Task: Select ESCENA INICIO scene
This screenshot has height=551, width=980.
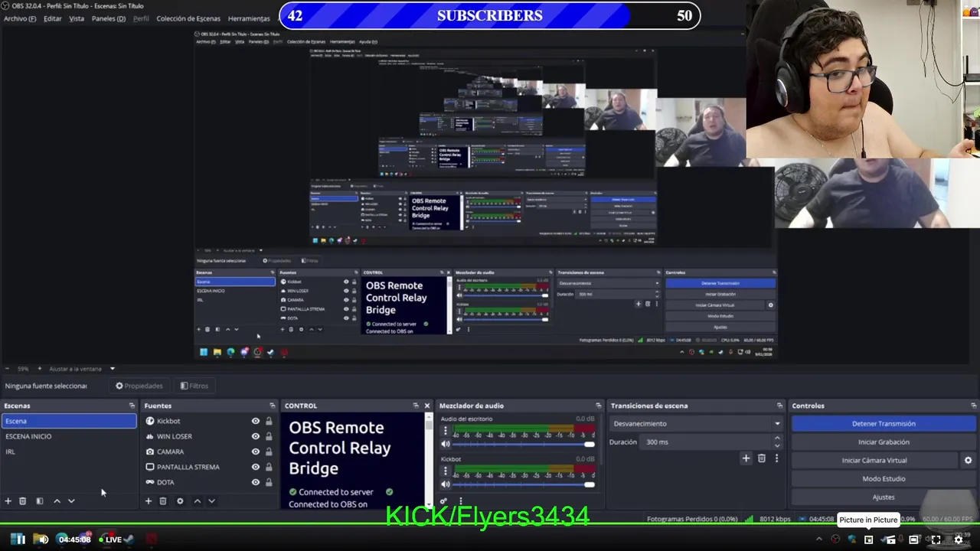Action: coord(68,436)
